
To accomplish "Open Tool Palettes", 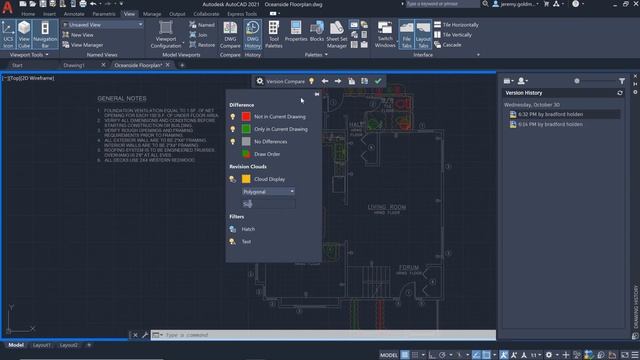I will pyautogui.click(x=274, y=34).
